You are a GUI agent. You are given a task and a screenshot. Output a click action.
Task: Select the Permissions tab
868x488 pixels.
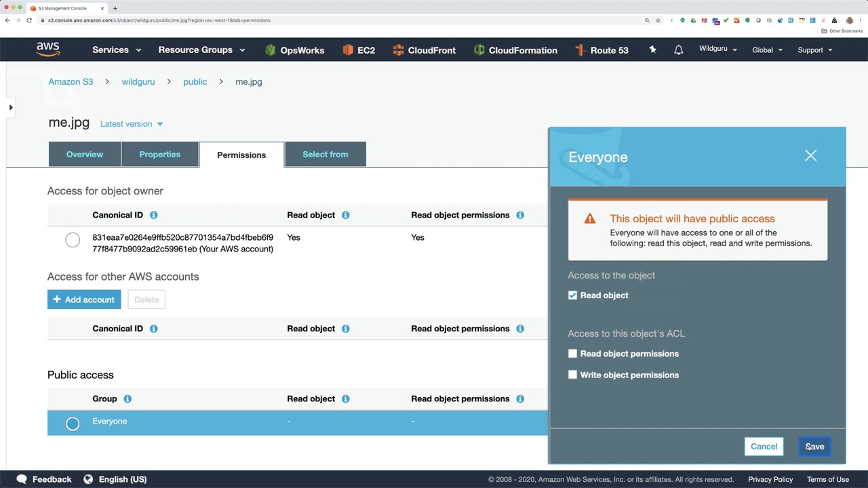click(241, 155)
